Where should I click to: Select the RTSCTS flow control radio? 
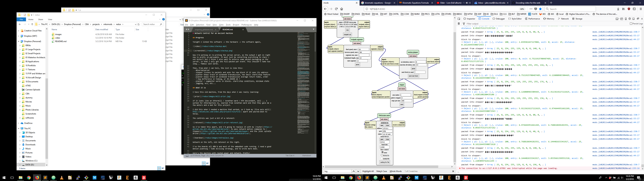click(x=382, y=155)
